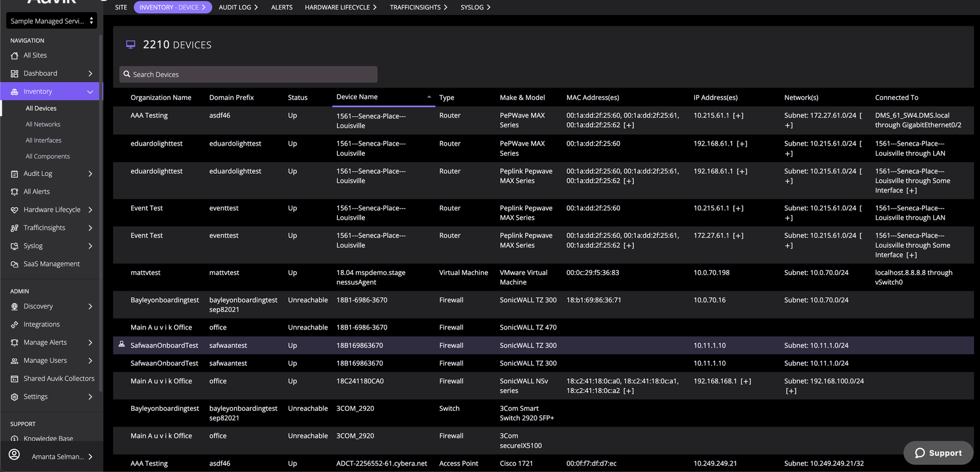Click the Integrations plug icon
This screenshot has width=980, height=472.
click(14, 325)
